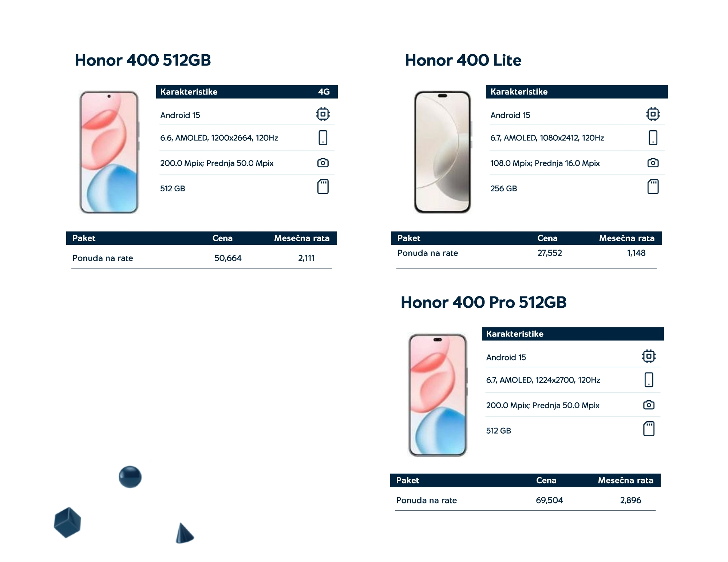Click the Honor 400 512GB phone image
This screenshot has width=728, height=562.
(109, 152)
